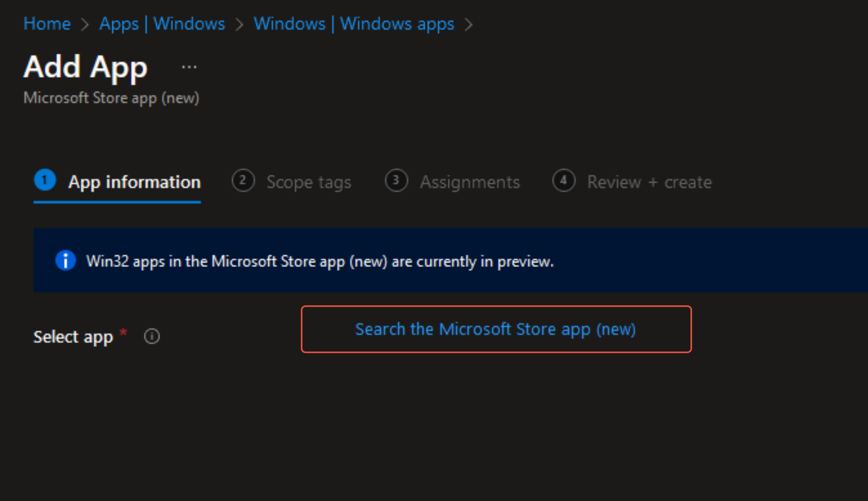Open the ellipsis more options menu

click(189, 67)
